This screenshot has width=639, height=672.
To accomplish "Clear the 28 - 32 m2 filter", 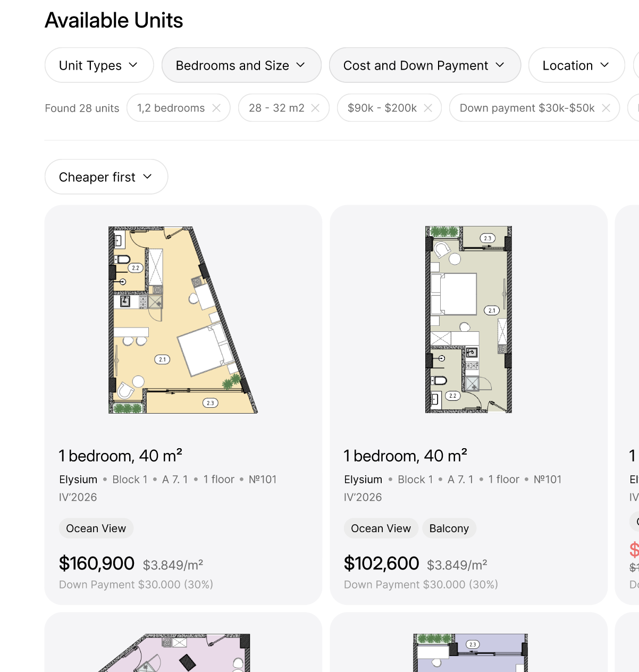I will click(315, 108).
